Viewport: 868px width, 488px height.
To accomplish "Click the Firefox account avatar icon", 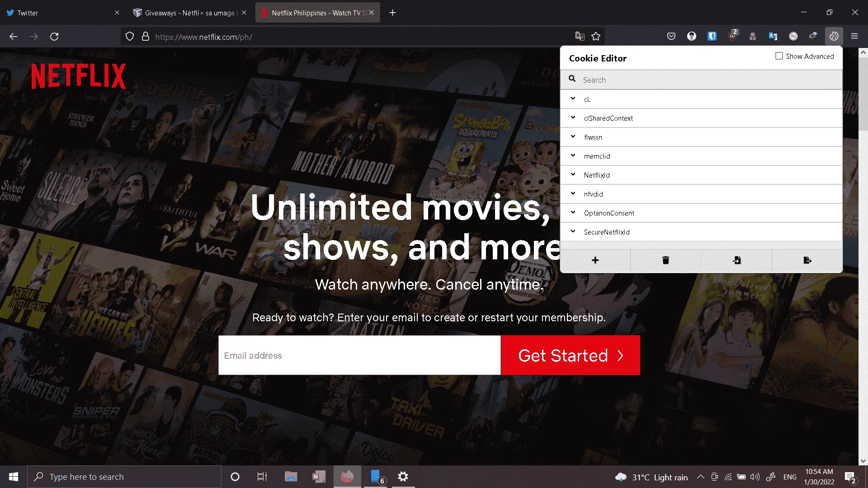I will tap(691, 36).
